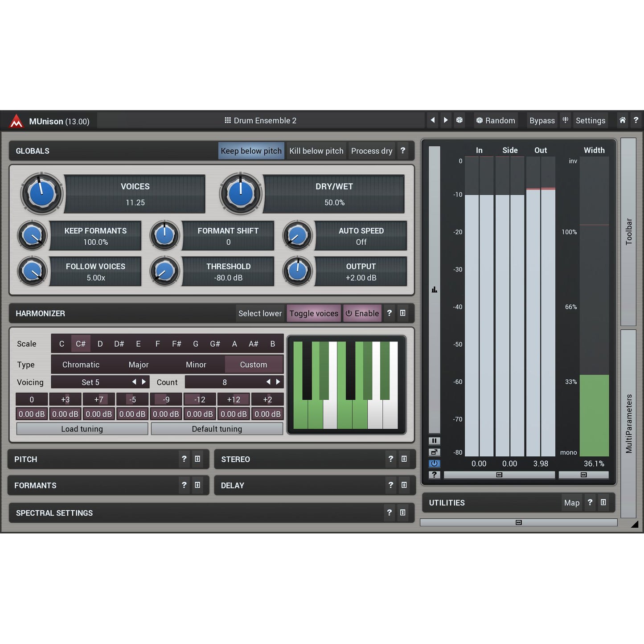This screenshot has width=644, height=644.
Task: Toggle the Harmonizer Enable button
Action: click(362, 313)
